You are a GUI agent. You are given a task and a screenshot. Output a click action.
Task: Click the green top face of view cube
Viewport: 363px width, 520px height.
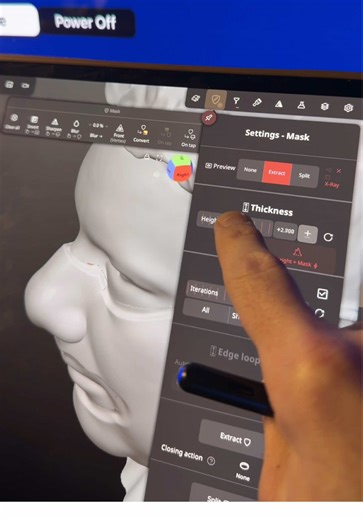click(x=182, y=161)
